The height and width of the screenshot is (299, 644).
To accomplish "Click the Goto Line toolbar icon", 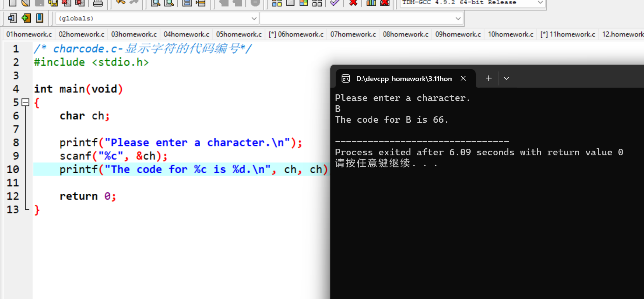I will pos(201,3).
